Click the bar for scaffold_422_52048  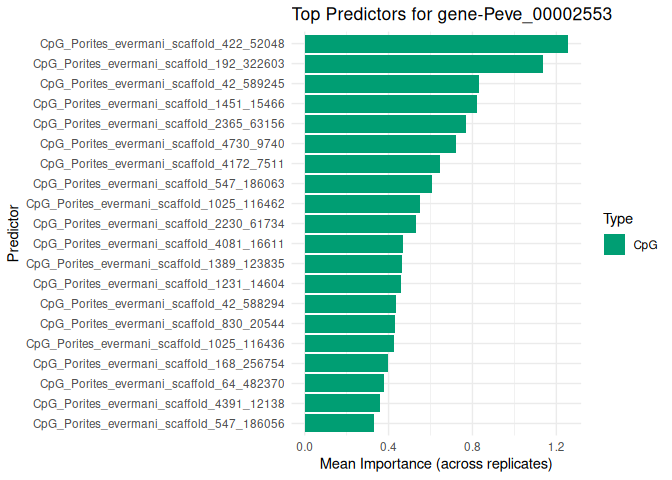[x=436, y=44]
